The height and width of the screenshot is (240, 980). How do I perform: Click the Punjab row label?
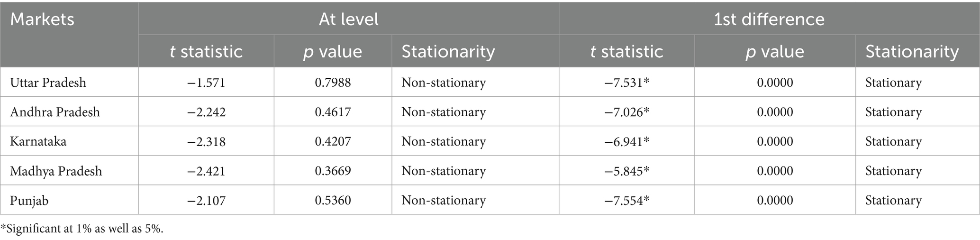(29, 200)
